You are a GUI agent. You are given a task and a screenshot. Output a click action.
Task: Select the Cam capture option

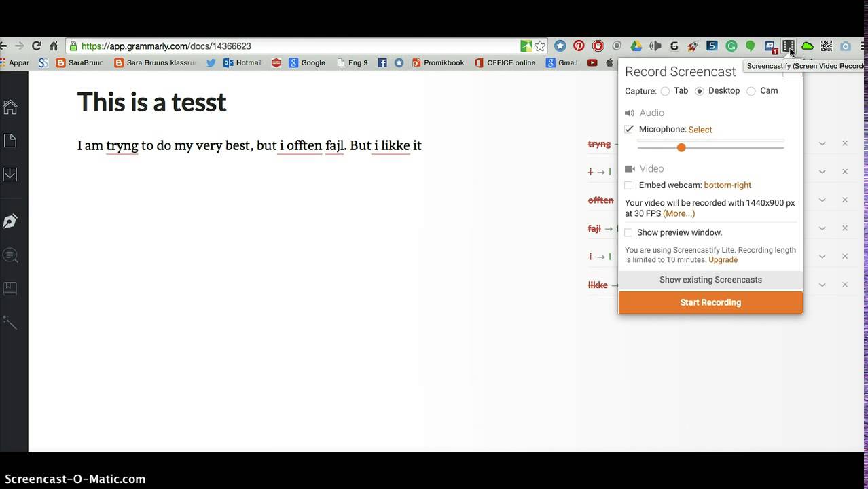(x=751, y=91)
